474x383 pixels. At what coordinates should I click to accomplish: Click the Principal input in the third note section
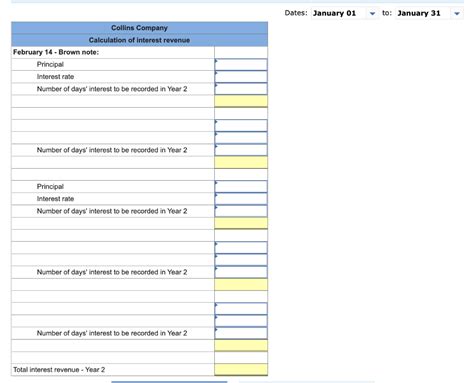coord(241,187)
